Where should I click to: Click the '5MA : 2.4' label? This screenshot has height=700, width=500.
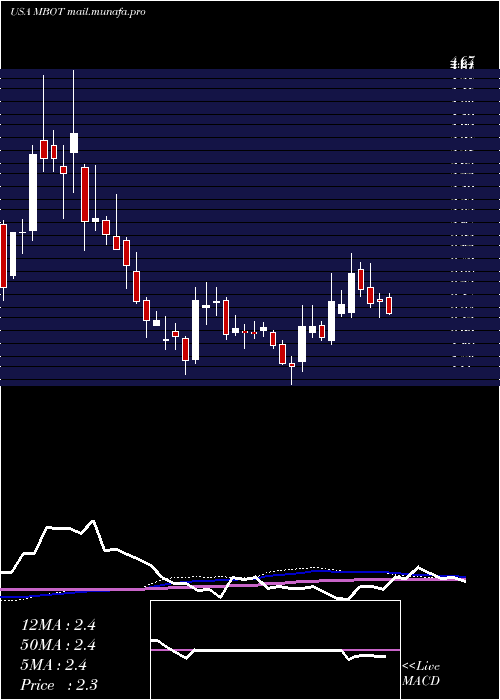click(x=54, y=665)
